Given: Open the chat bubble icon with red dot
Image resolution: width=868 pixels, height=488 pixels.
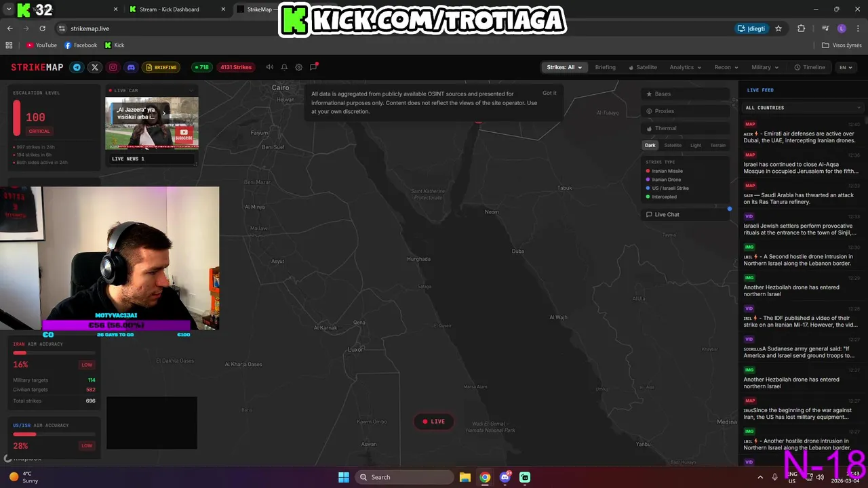Looking at the screenshot, I should coord(313,67).
